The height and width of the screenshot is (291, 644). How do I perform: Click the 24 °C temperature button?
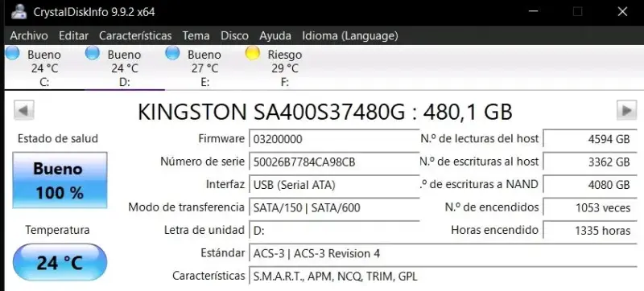pos(60,262)
